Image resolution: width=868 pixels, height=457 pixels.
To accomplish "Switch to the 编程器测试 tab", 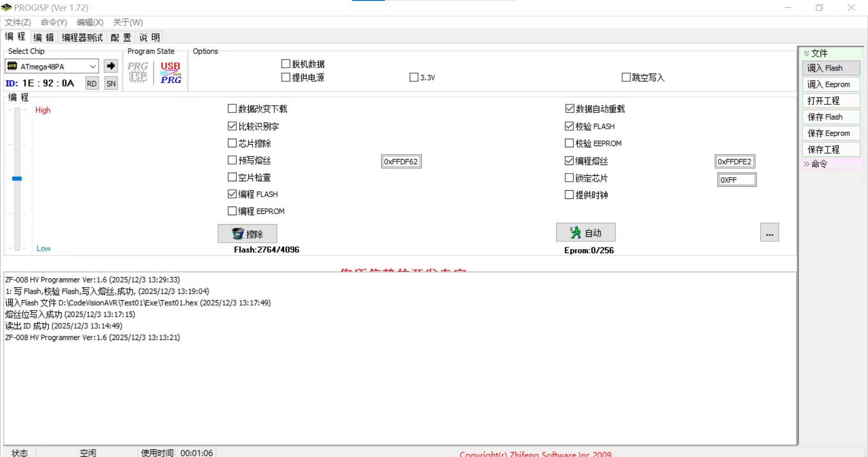I will 82,38.
